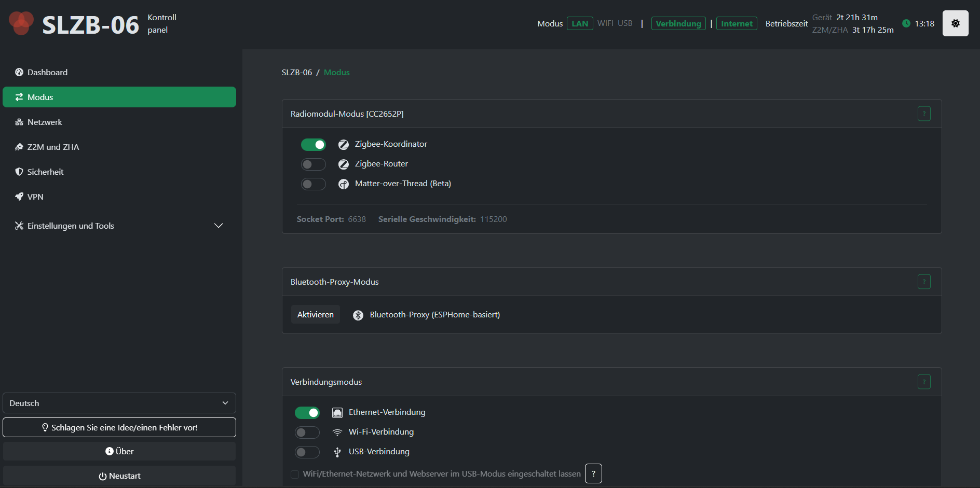This screenshot has height=488, width=980.
Task: Open the Deutsch language dropdown
Action: [119, 403]
